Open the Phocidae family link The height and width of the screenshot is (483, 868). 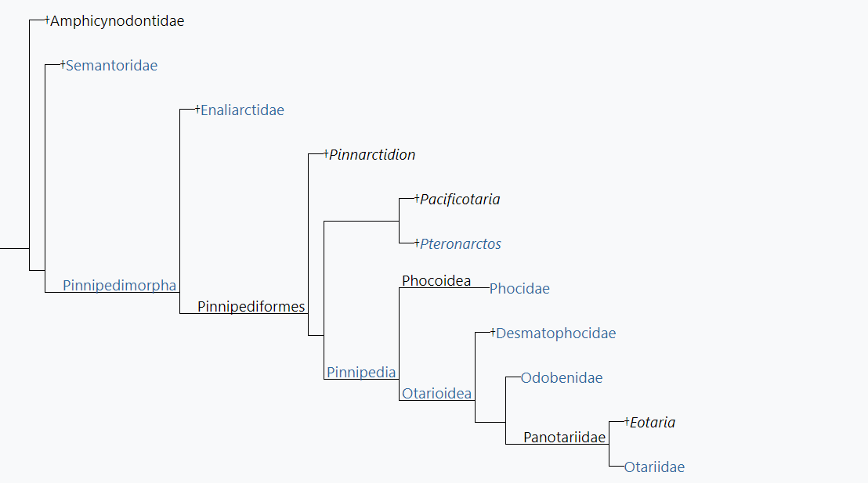[x=519, y=289]
